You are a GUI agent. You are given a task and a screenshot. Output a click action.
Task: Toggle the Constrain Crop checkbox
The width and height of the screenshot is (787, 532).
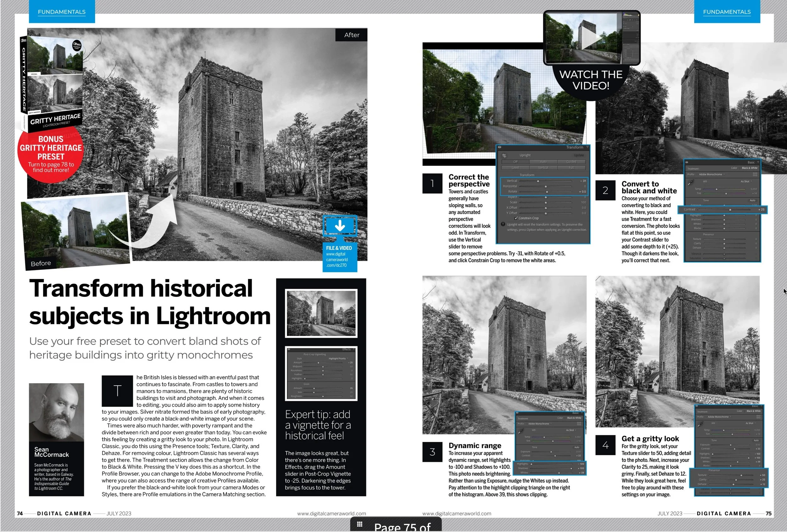click(x=516, y=218)
